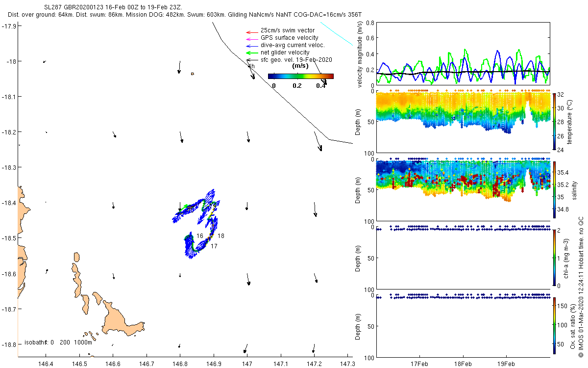Screen dimensions: 588x368
Task: Click the blue dive-avg current legend arrow
Action: [251, 46]
